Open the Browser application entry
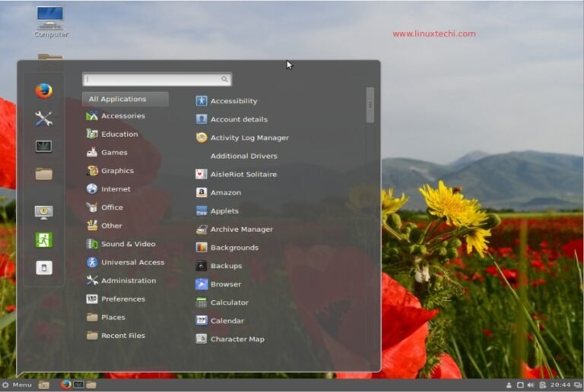584x392 pixels. point(218,284)
